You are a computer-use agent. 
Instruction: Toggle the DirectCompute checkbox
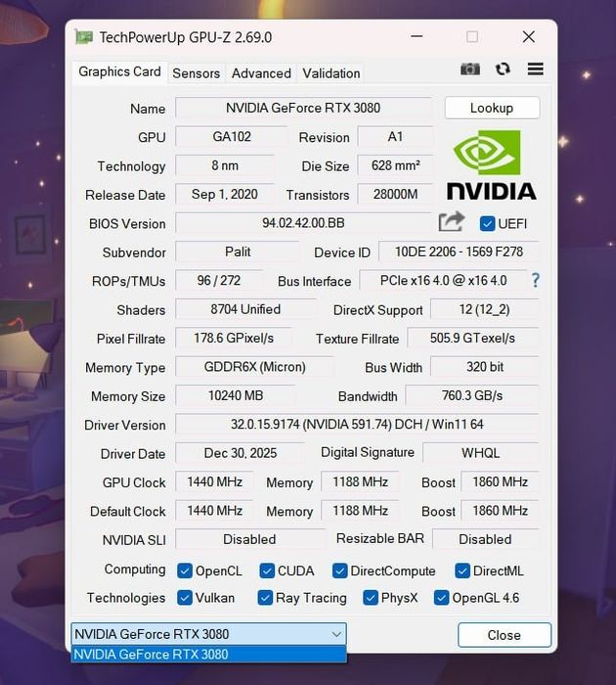pos(339,571)
